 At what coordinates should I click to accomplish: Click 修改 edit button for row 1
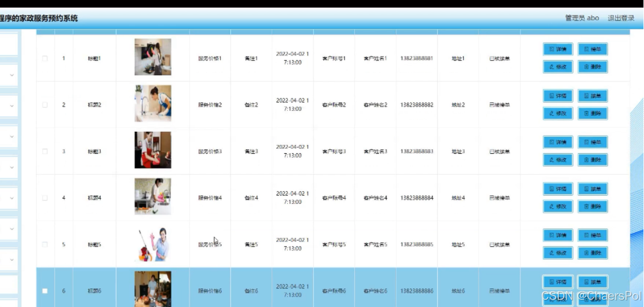point(558,67)
